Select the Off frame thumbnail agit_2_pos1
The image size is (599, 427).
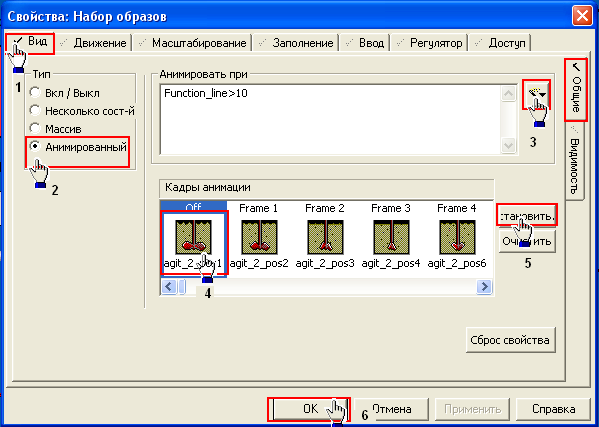193,237
